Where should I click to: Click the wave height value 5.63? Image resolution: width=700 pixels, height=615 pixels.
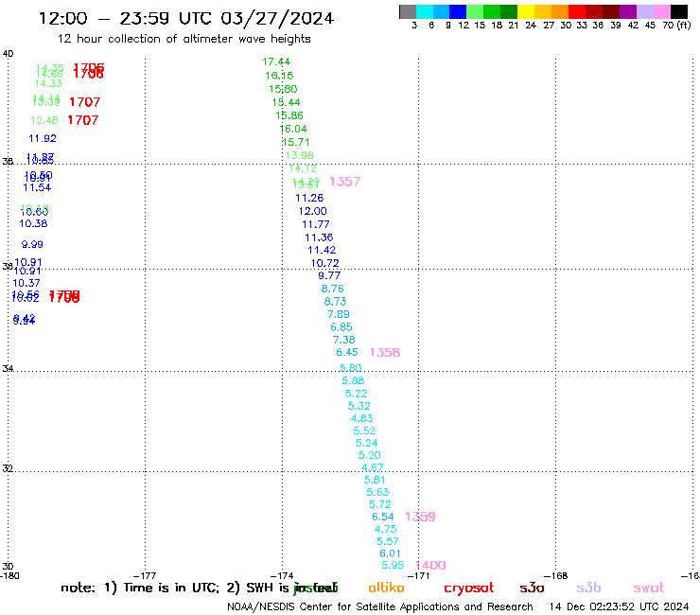pyautogui.click(x=377, y=492)
